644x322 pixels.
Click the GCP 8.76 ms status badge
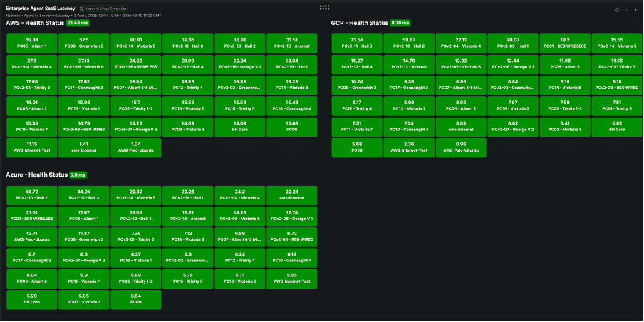400,23
